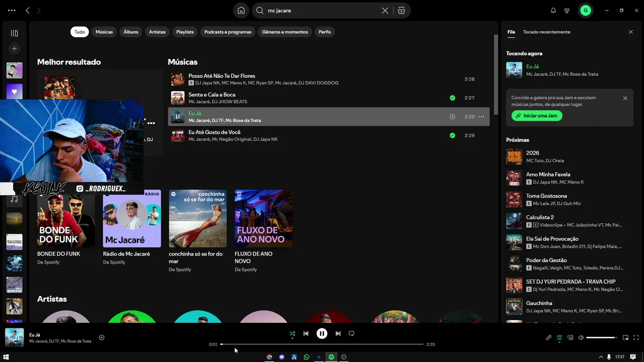
Task: Select the Músicas filter chip
Action: 104,32
